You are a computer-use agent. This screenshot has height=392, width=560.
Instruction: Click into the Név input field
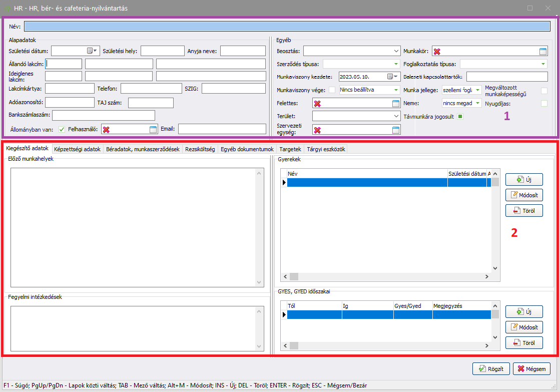(289, 27)
